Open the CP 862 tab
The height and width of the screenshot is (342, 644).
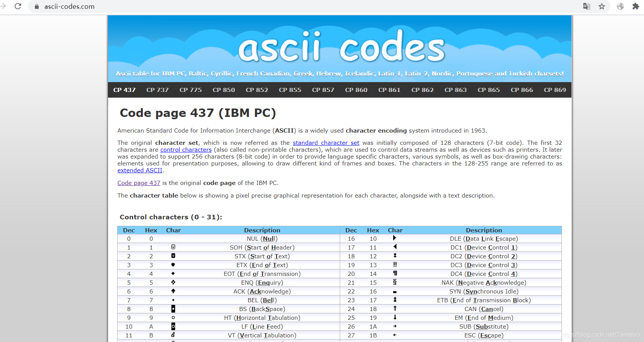point(423,90)
